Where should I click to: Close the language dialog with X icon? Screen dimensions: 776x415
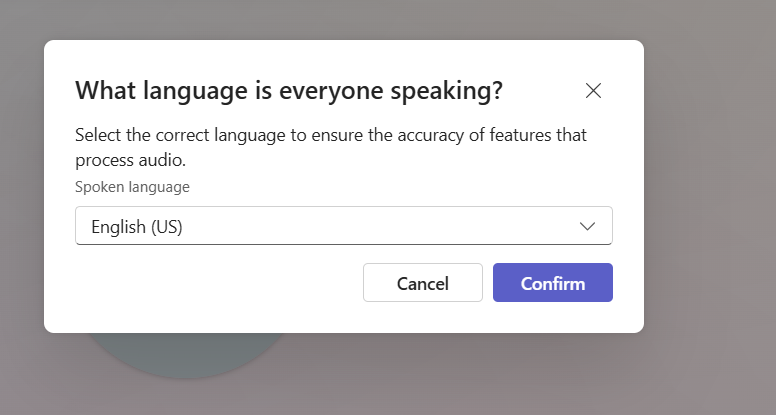click(593, 91)
